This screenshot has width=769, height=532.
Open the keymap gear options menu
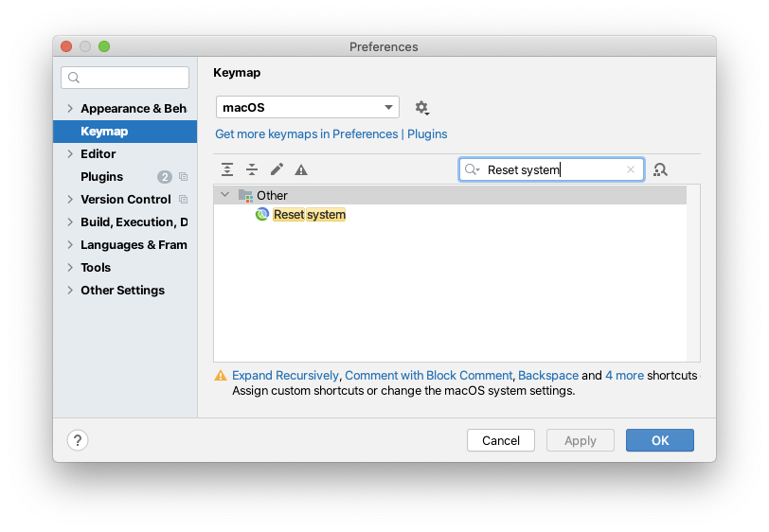click(421, 107)
